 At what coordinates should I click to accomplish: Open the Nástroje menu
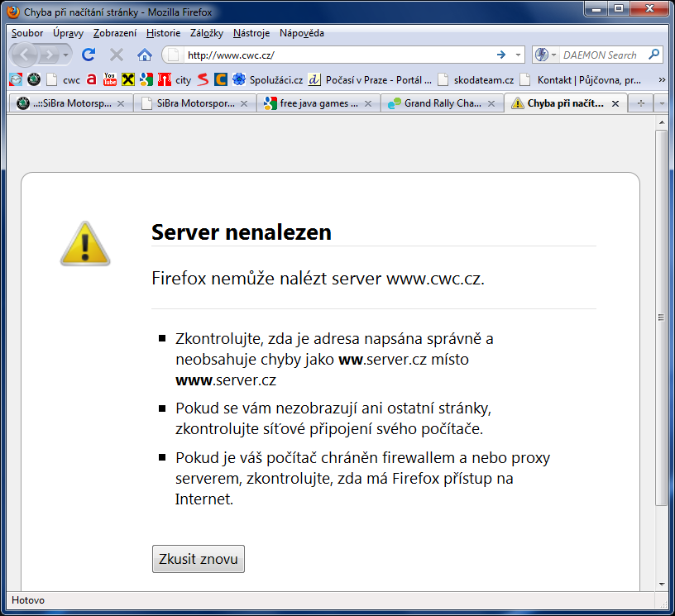(x=251, y=33)
